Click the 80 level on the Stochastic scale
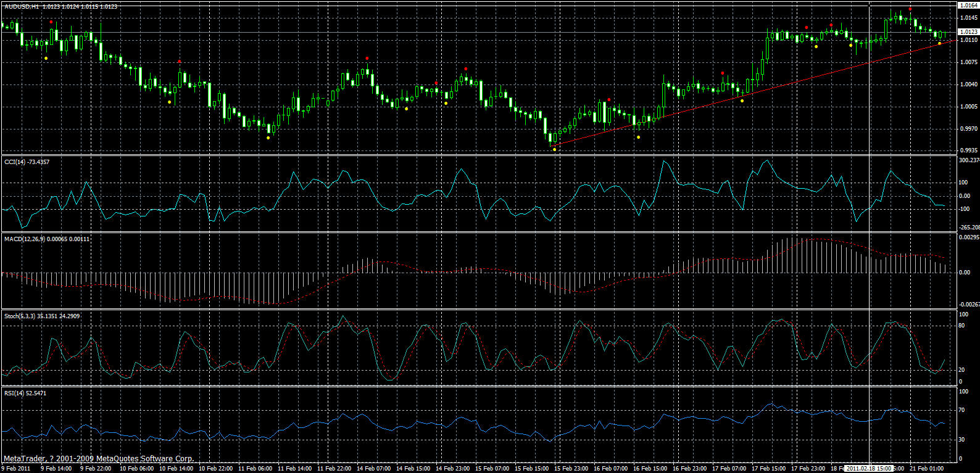The width and height of the screenshot is (980, 473). 961,326
